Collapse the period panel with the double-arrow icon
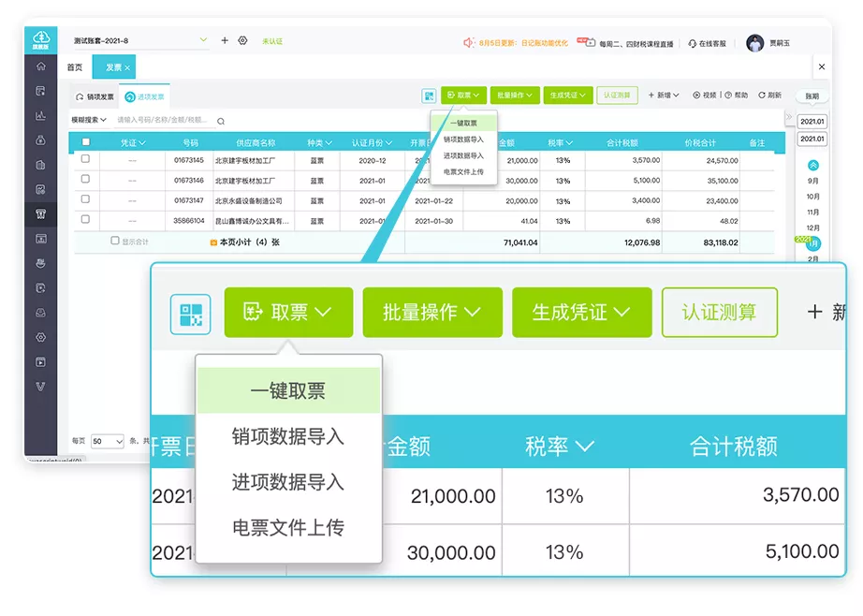This screenshot has height=616, width=863. click(x=788, y=118)
